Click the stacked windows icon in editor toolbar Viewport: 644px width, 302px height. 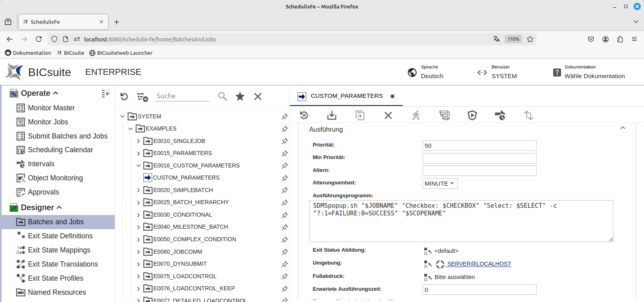(x=444, y=116)
